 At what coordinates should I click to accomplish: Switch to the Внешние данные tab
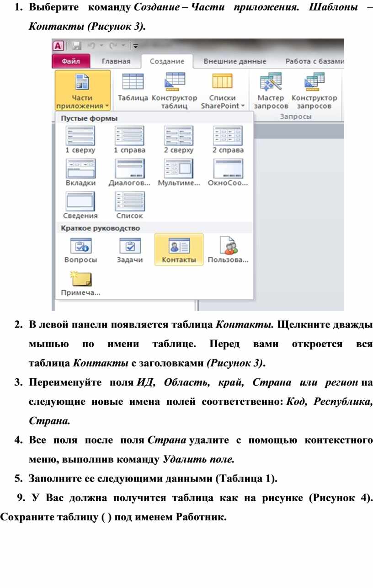pos(234,61)
